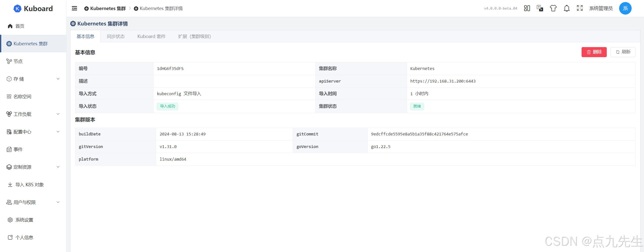644x252 pixels.
Task: Open the layout grid icon in header
Action: pos(527,8)
